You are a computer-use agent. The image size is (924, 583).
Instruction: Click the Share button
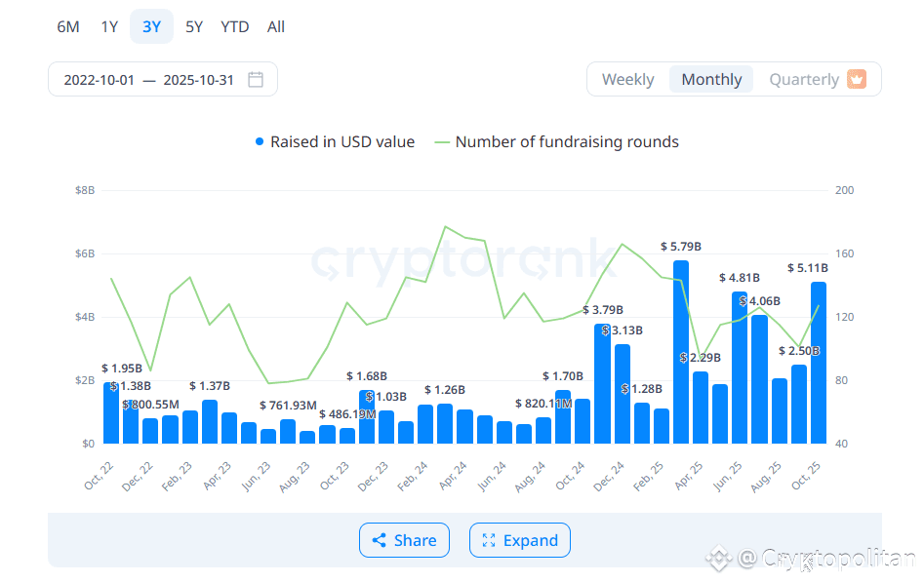tap(404, 540)
